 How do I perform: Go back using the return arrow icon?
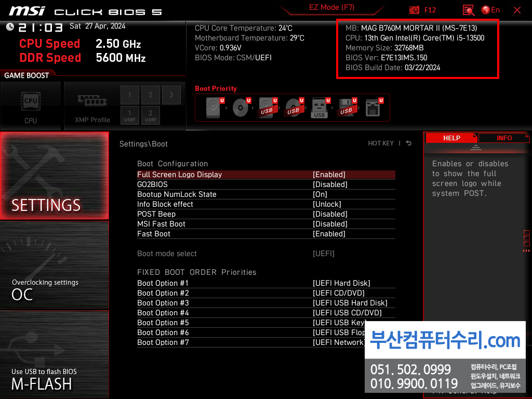pos(409,143)
